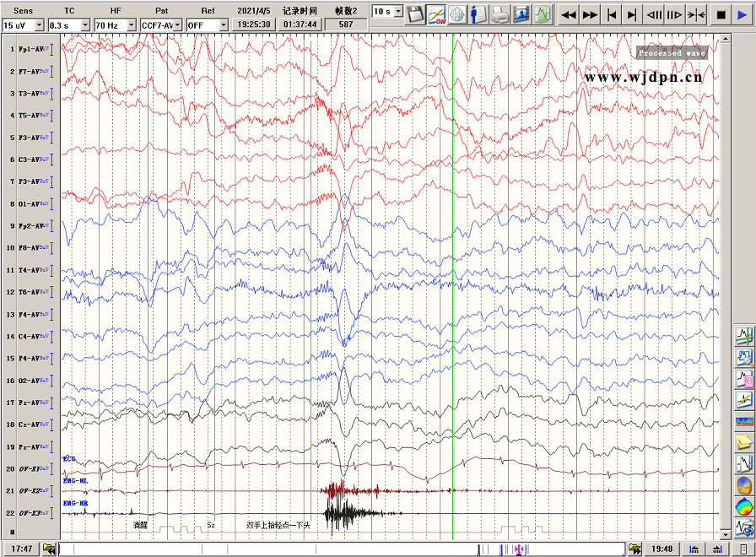The width and height of the screenshot is (756, 557).
Task: Click the waveform analysis icon at bottom right
Action: pyautogui.click(x=744, y=528)
